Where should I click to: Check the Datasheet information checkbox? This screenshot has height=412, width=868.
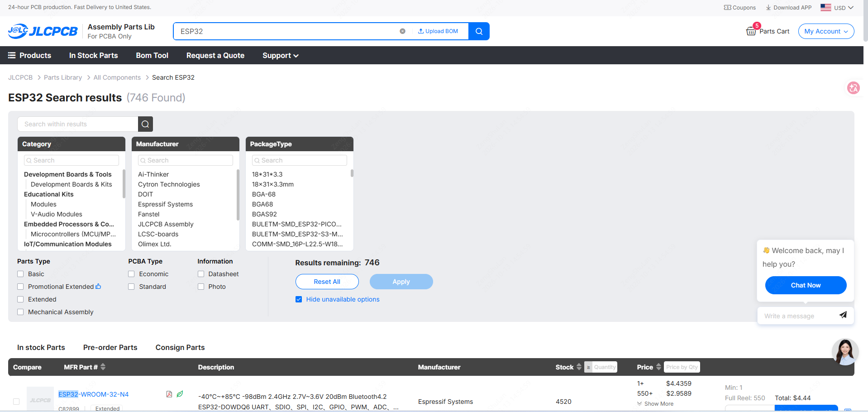(x=201, y=274)
